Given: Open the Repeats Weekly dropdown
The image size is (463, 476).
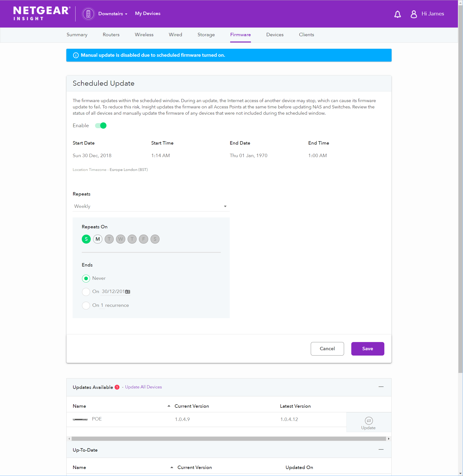Looking at the screenshot, I should tap(151, 206).
